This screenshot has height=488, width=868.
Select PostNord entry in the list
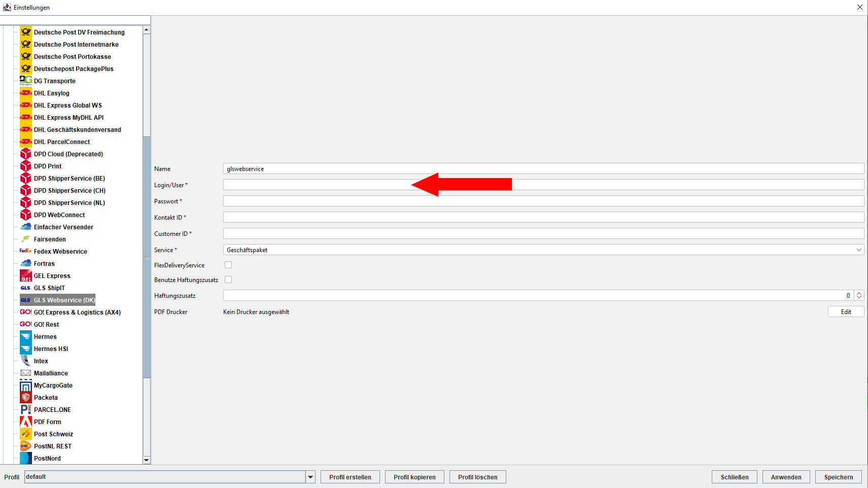[x=47, y=458]
